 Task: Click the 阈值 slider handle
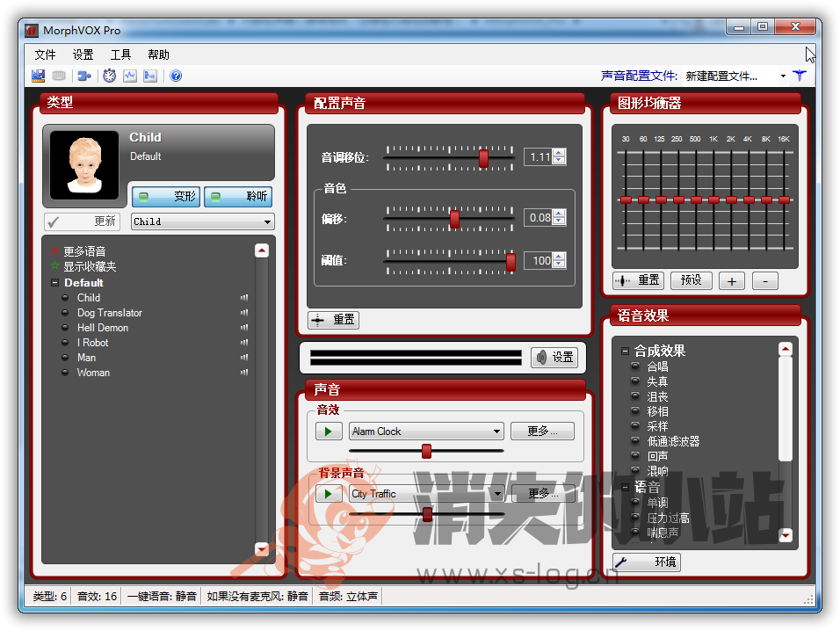(x=511, y=262)
